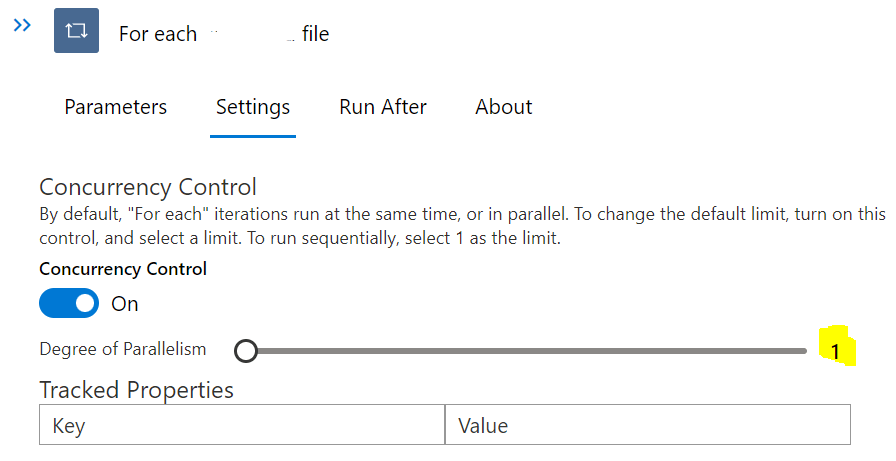This screenshot has height=461, width=896.
Task: Go to the About tab
Action: [503, 107]
